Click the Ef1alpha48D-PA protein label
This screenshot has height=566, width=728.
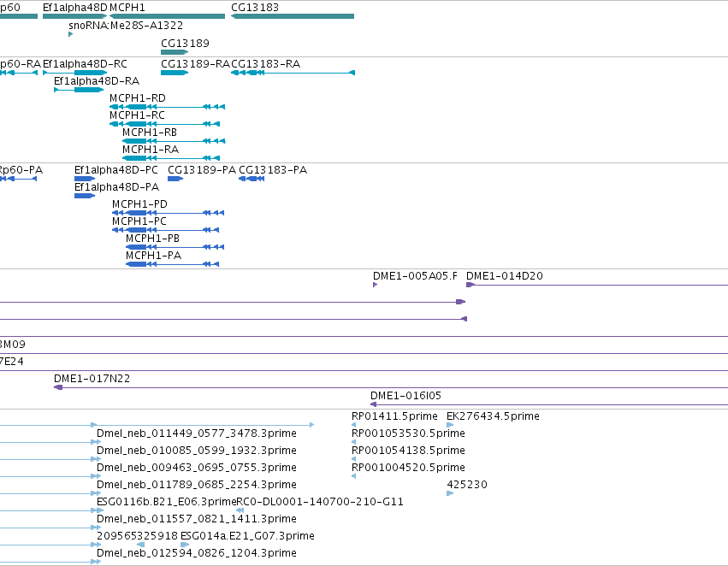click(116, 187)
